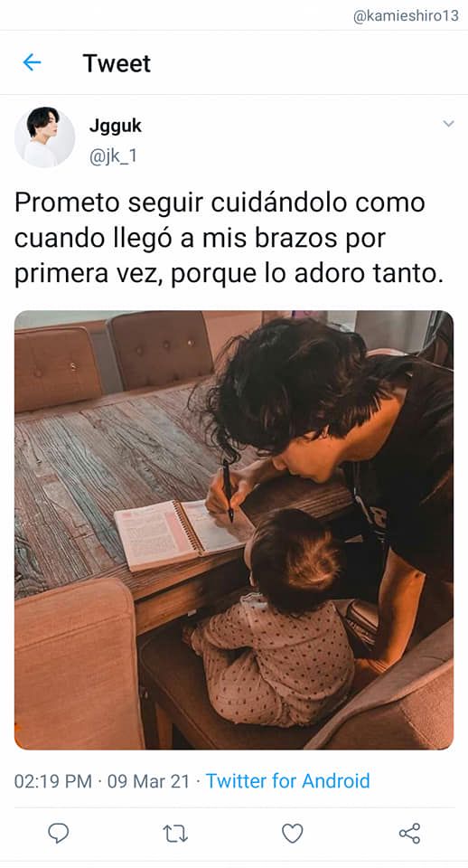
Task: Click the open notebook in the photo
Action: pyautogui.click(x=183, y=532)
